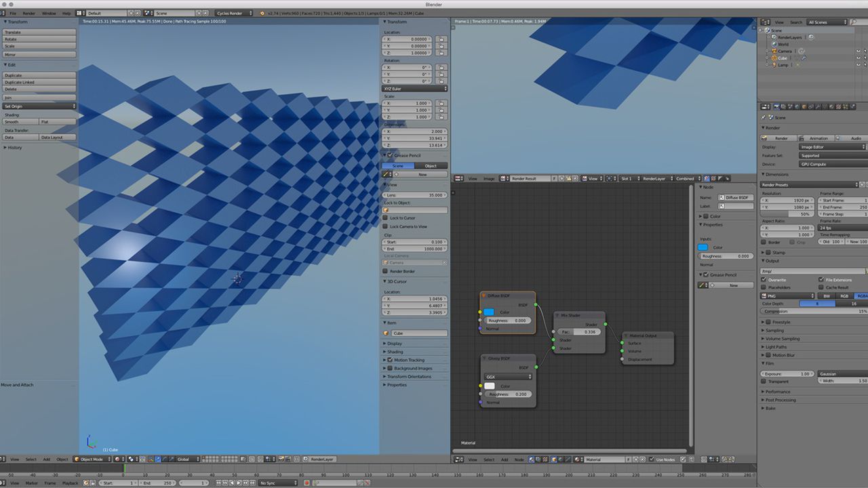Hide the Cube using its eye toggle
Screen dimensions: 868x488
(857, 58)
